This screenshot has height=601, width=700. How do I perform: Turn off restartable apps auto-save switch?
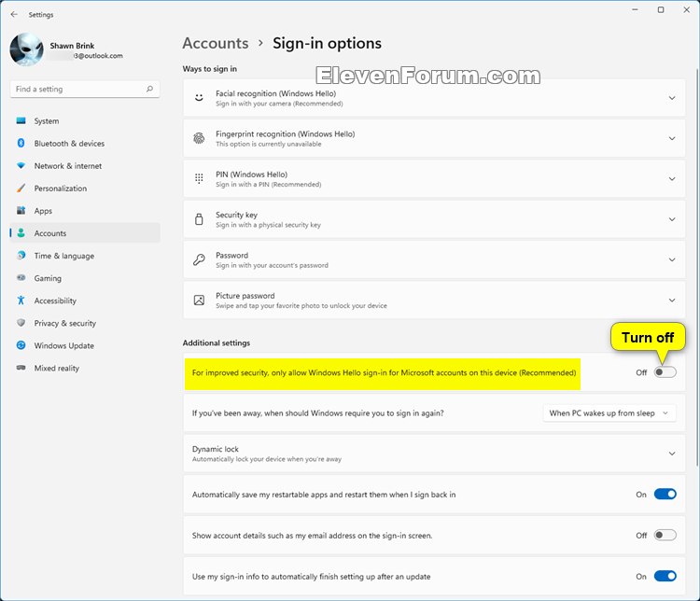665,495
